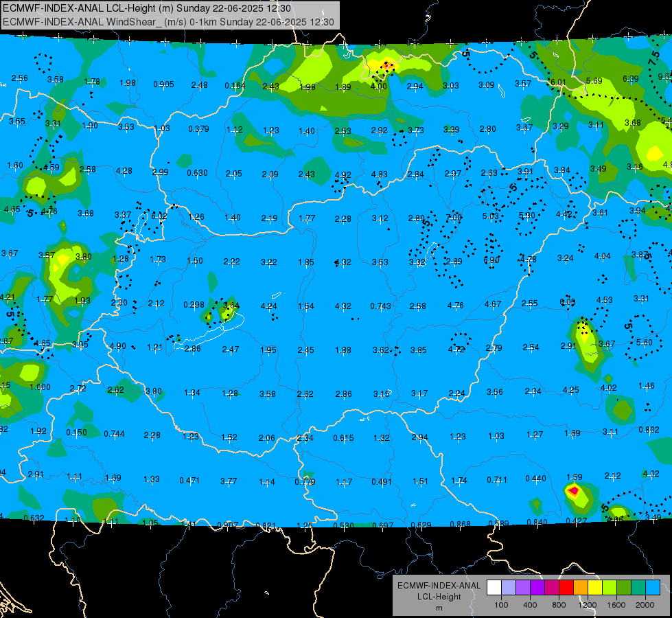672x618 pixels.
Task: Click the wind shear value 0.632
Action: pyautogui.click(x=34, y=518)
